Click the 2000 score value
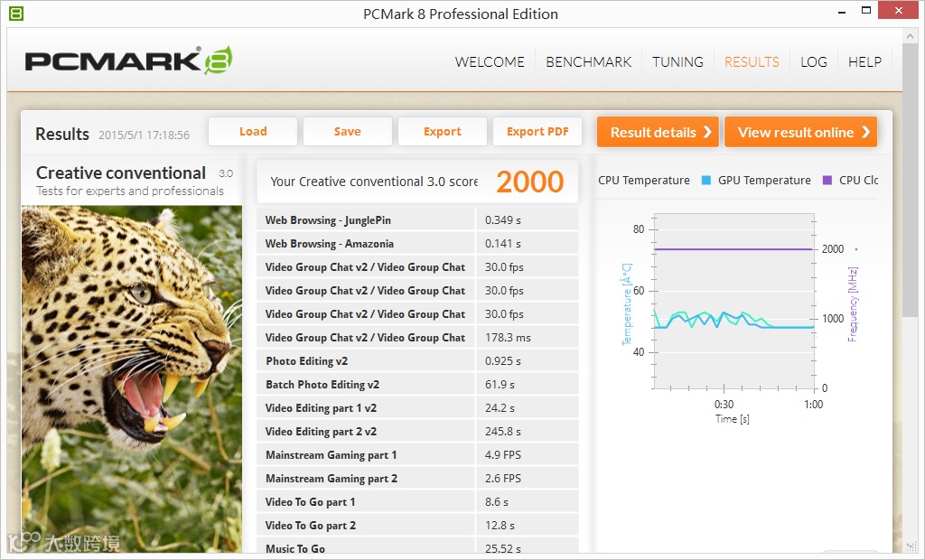 pos(529,182)
